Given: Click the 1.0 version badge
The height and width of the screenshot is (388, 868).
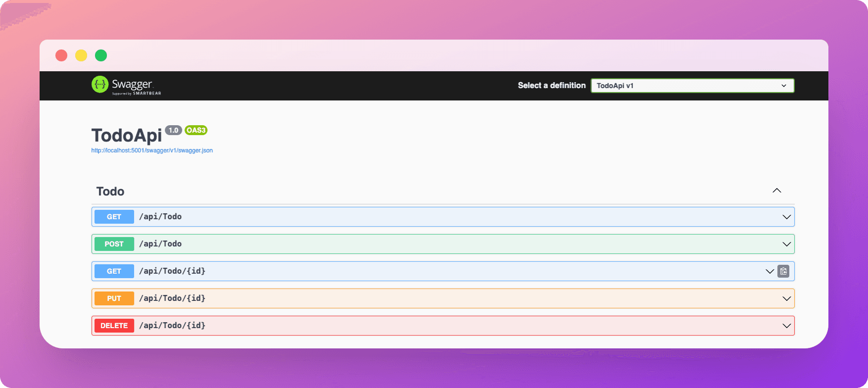Looking at the screenshot, I should click(x=173, y=130).
